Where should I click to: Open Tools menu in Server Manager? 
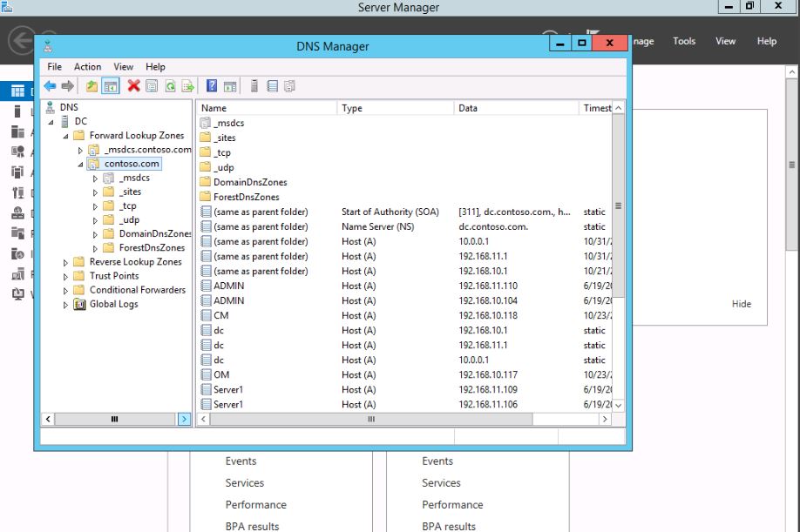(684, 41)
